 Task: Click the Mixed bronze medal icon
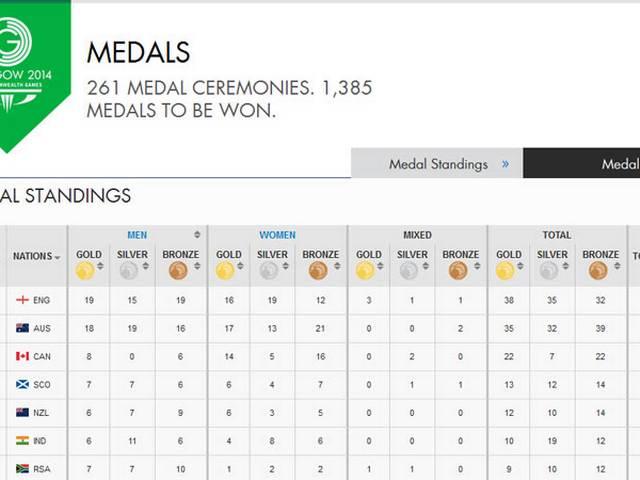(458, 271)
